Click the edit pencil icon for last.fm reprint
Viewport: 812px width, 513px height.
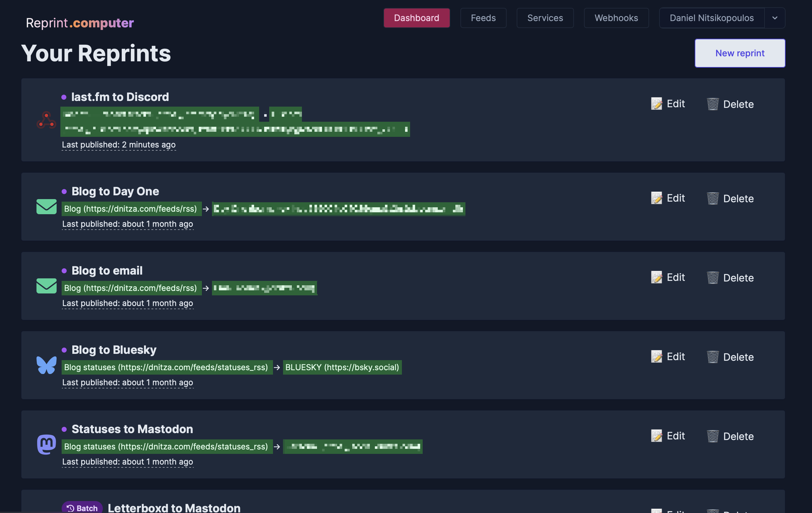[x=656, y=103]
